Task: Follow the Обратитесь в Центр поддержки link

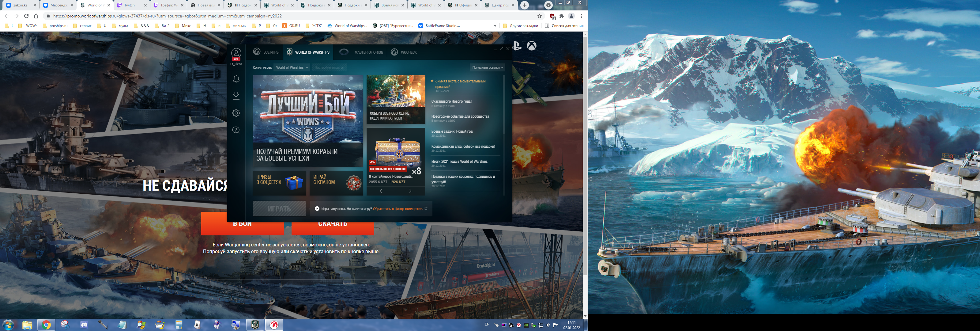Action: pos(398,209)
